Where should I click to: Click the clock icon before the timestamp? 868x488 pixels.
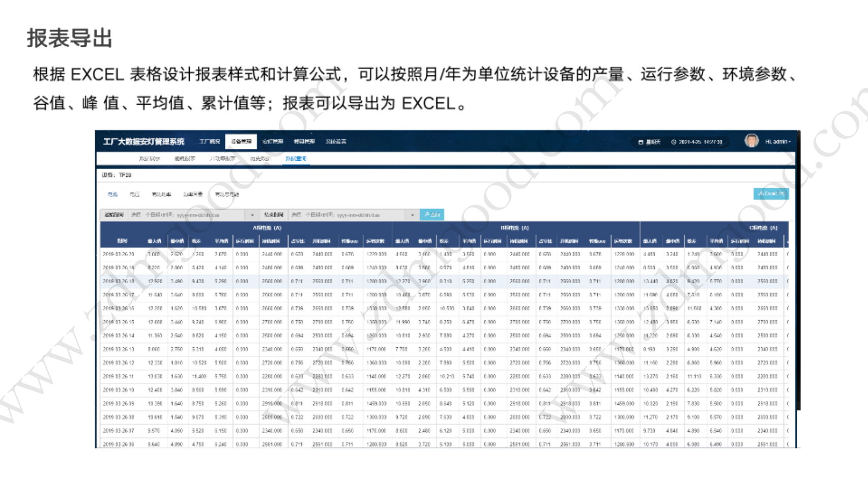674,142
